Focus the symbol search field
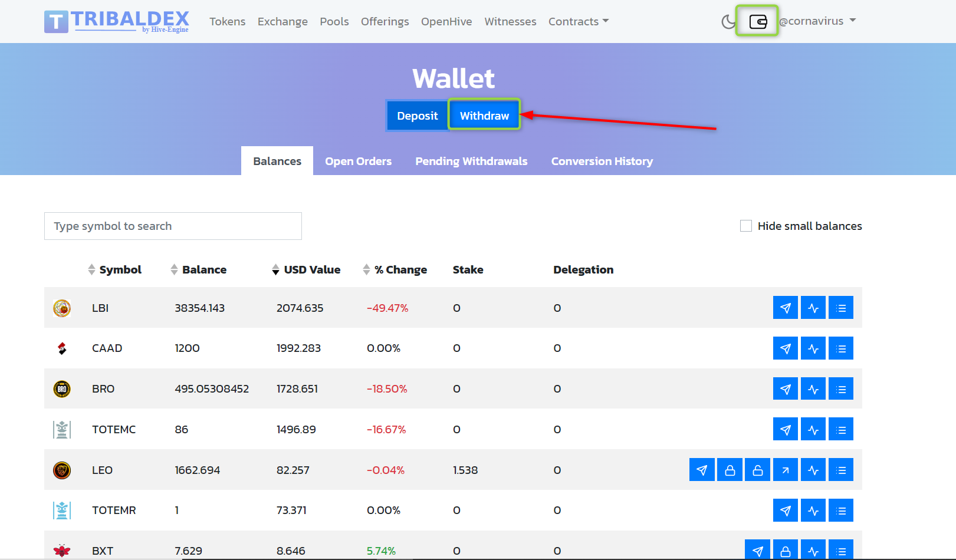 (x=173, y=226)
